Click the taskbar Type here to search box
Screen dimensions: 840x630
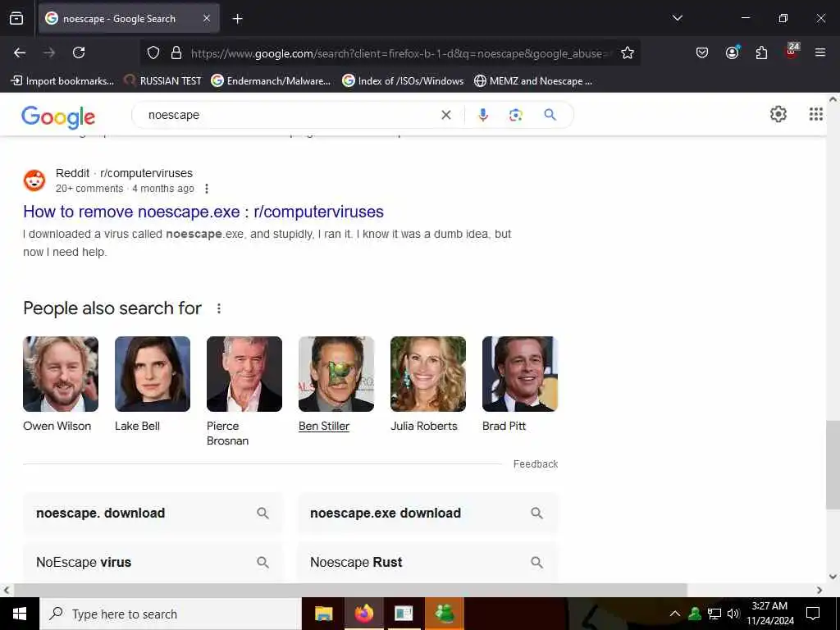[171, 614]
